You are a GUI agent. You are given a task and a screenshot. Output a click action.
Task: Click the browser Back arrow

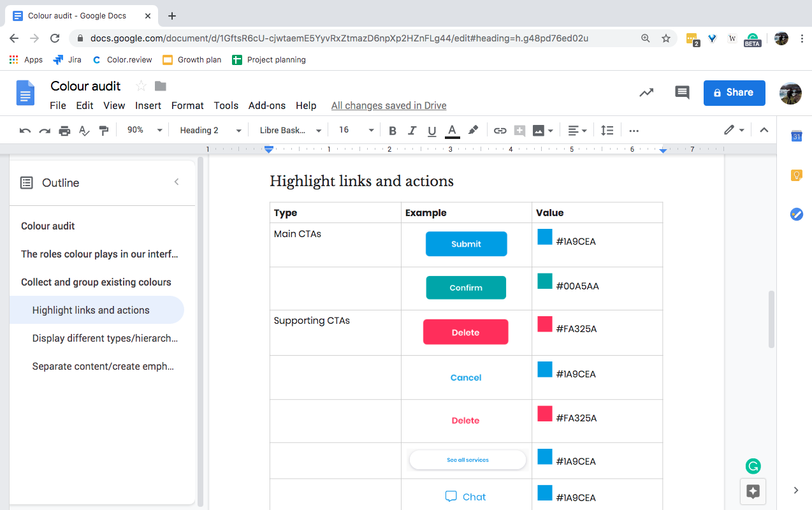(14, 38)
